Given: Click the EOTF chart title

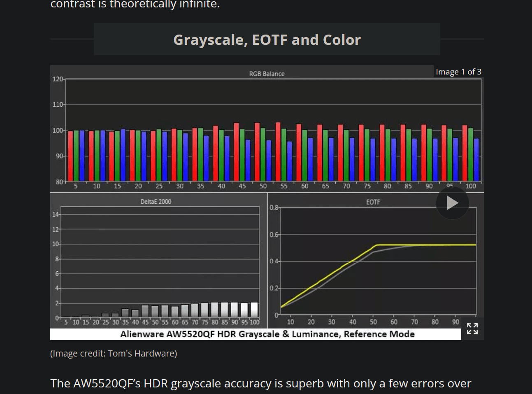Looking at the screenshot, I should coord(373,202).
